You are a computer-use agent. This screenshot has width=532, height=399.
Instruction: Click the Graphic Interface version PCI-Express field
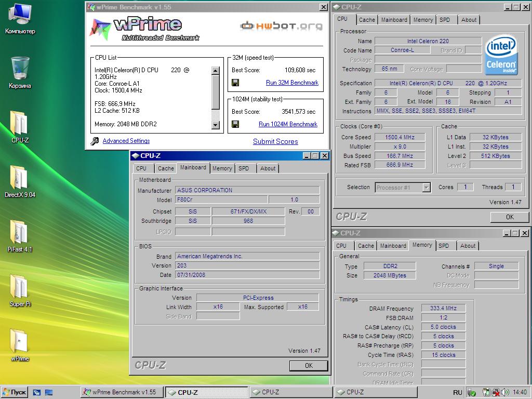coord(258,298)
